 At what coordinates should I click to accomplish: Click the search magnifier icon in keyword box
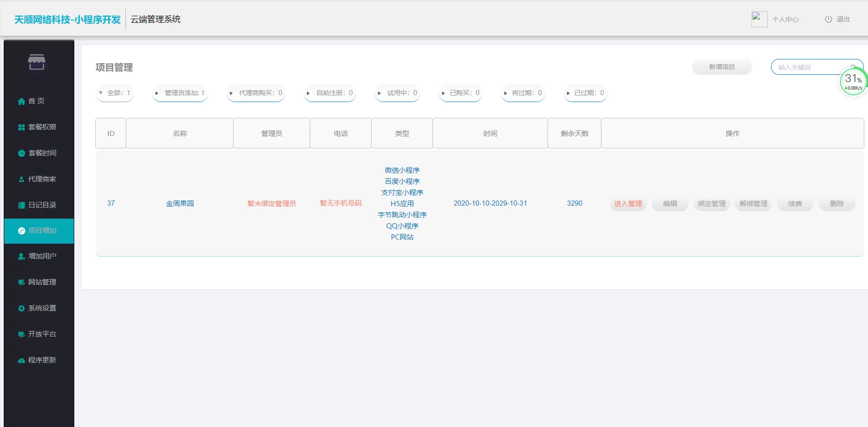click(853, 66)
